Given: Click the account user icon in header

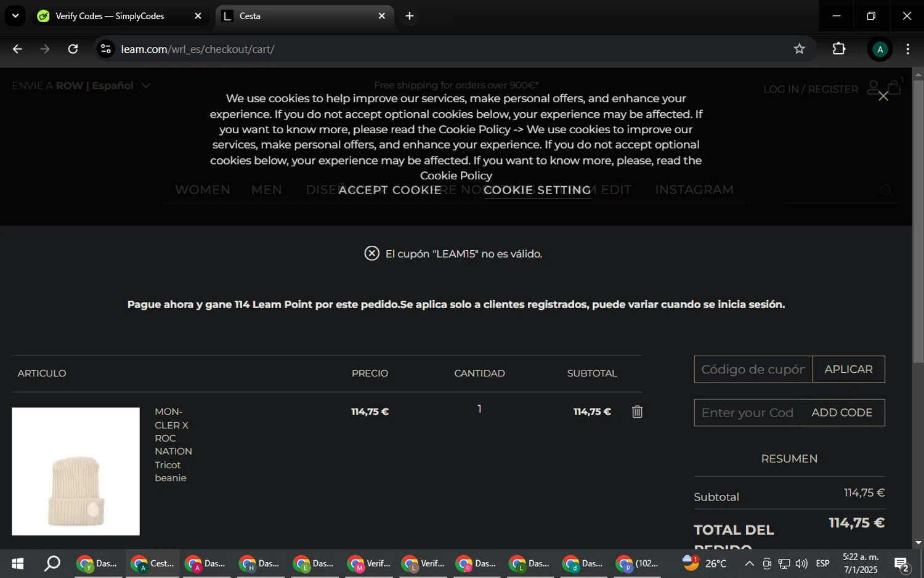Looking at the screenshot, I should pos(873,88).
